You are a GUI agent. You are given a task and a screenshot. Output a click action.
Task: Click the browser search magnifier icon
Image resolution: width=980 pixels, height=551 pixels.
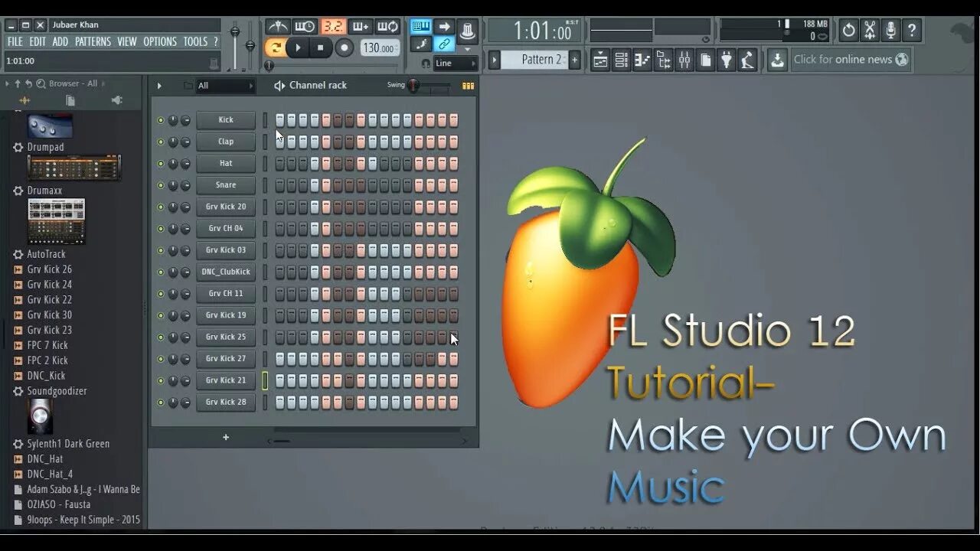(41, 83)
